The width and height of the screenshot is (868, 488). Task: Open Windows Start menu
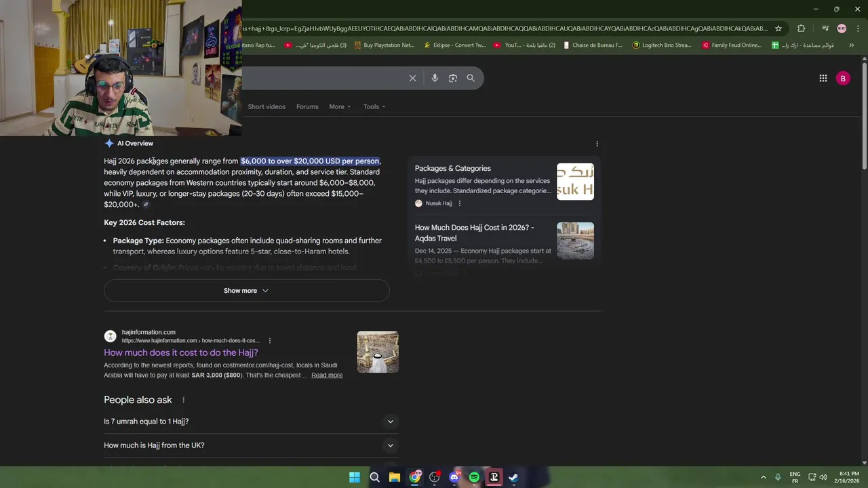click(355, 477)
